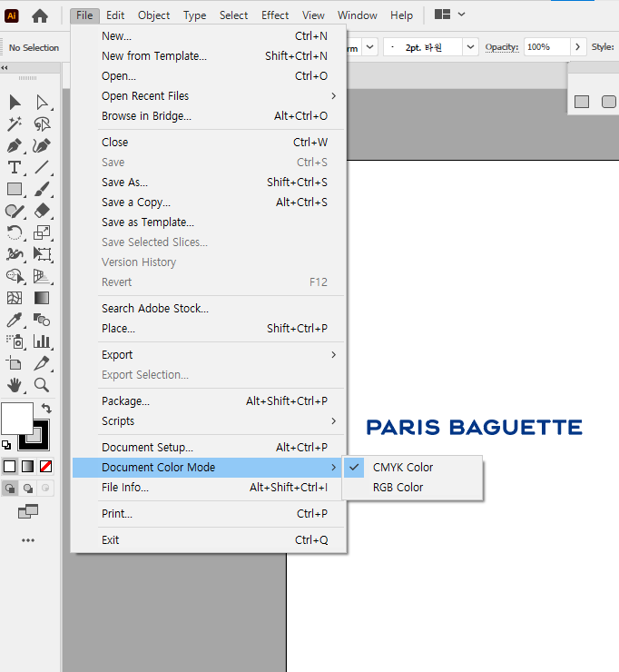Swap fill and stroke colors
The width and height of the screenshot is (619, 672).
pos(46,409)
